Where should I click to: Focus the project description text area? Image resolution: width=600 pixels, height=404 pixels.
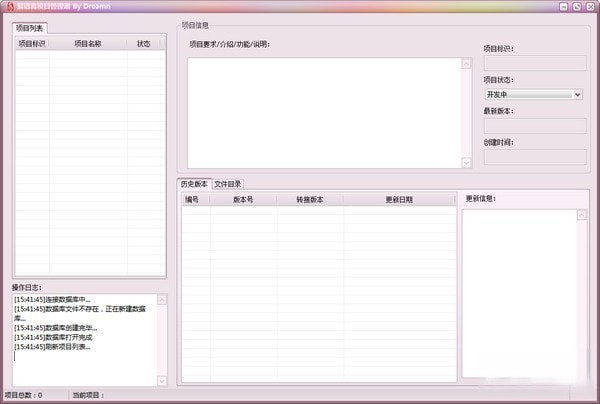click(x=324, y=113)
